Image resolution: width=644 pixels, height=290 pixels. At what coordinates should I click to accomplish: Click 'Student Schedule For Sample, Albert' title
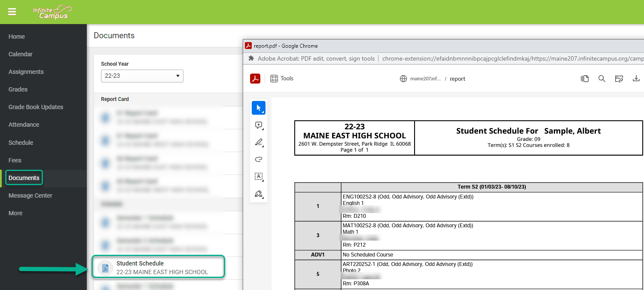click(528, 131)
